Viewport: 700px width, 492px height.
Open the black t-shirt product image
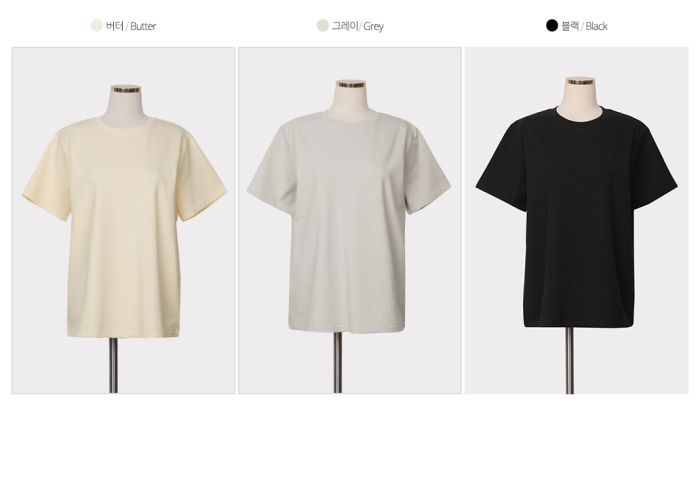(577, 221)
